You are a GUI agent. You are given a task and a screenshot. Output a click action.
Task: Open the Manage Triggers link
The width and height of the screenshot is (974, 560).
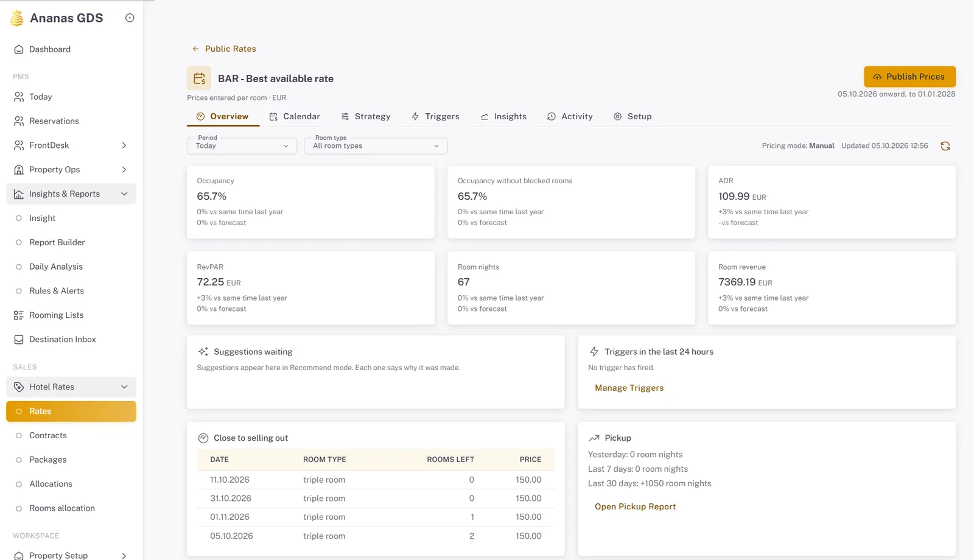point(629,388)
